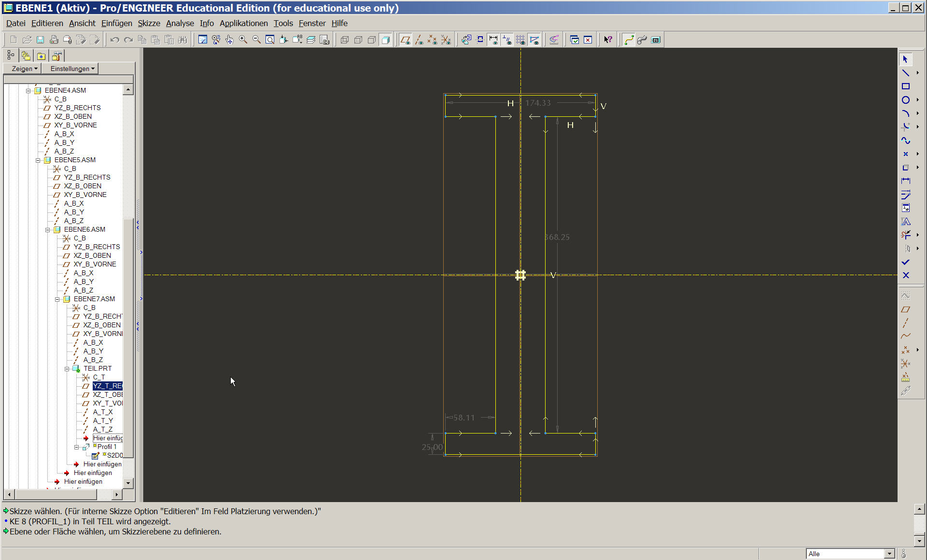Choose the Dimension tool in sketcher toolbar
The height and width of the screenshot is (560, 927).
pos(906,181)
